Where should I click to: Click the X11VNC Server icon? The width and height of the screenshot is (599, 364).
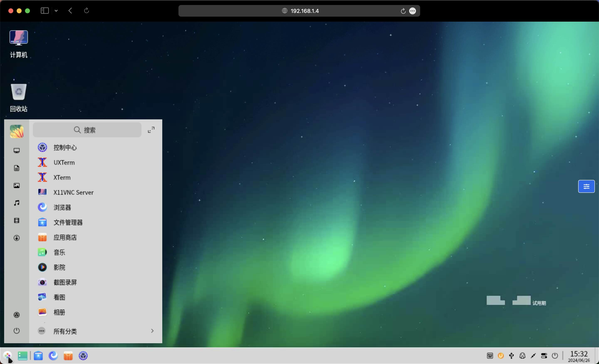click(42, 192)
